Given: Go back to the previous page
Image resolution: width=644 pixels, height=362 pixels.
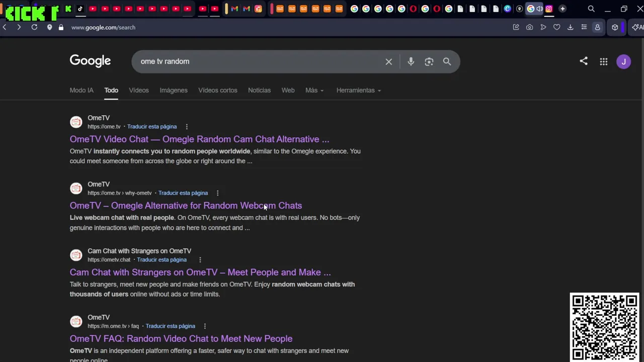Looking at the screenshot, I should (x=5, y=27).
